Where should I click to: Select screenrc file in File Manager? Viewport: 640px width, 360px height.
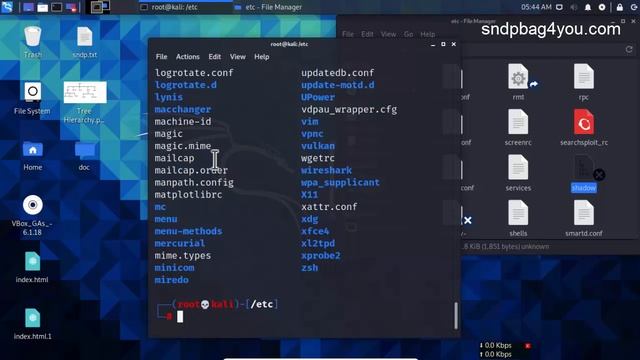click(x=518, y=127)
